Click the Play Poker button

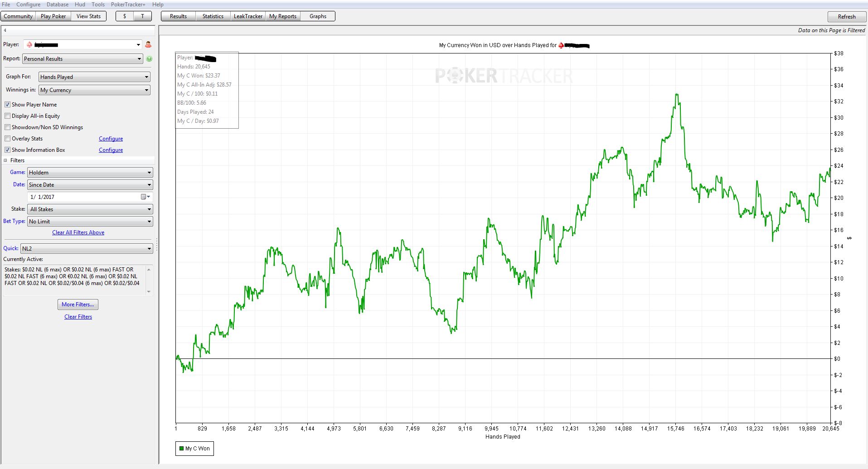point(53,16)
